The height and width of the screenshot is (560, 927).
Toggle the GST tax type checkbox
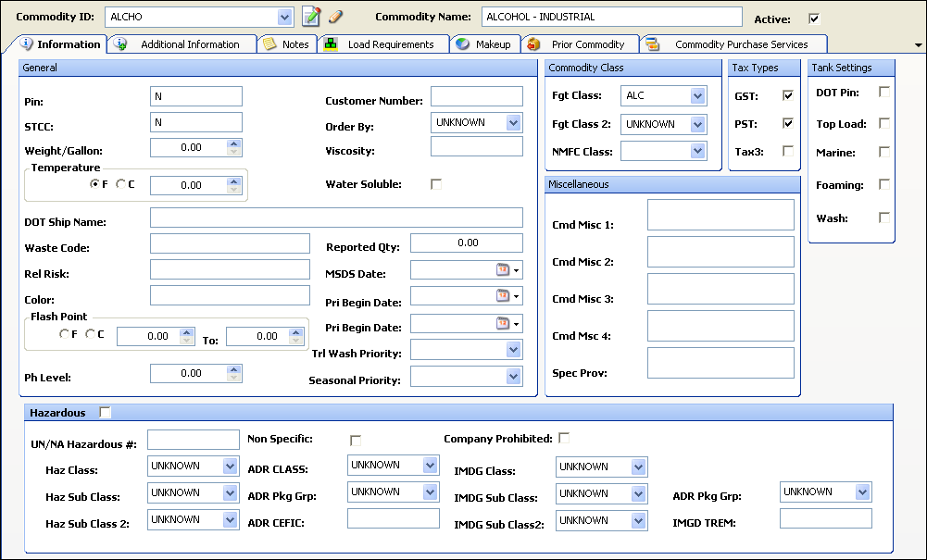(x=788, y=95)
